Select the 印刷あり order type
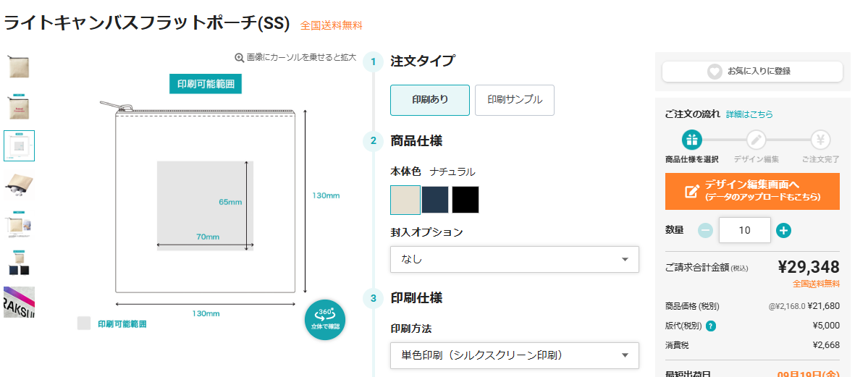 click(x=430, y=100)
